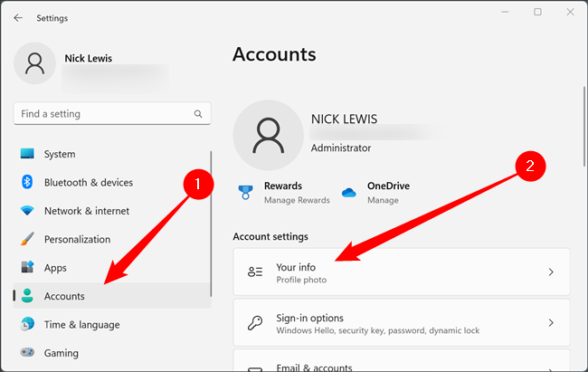
Task: Select Accounts in the sidebar menu
Action: (64, 296)
